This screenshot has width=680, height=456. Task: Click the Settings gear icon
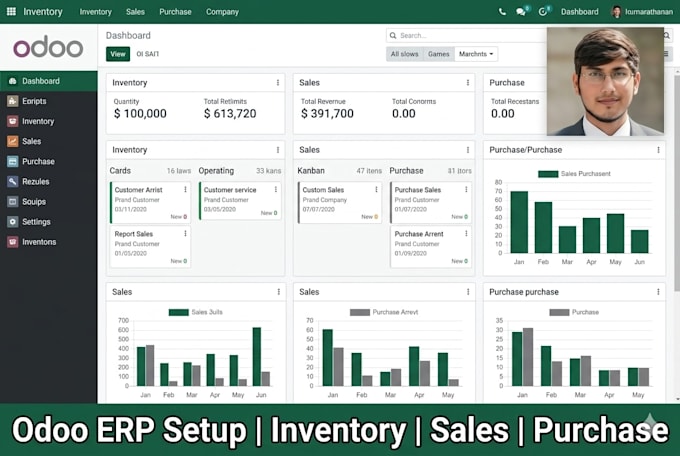13,222
